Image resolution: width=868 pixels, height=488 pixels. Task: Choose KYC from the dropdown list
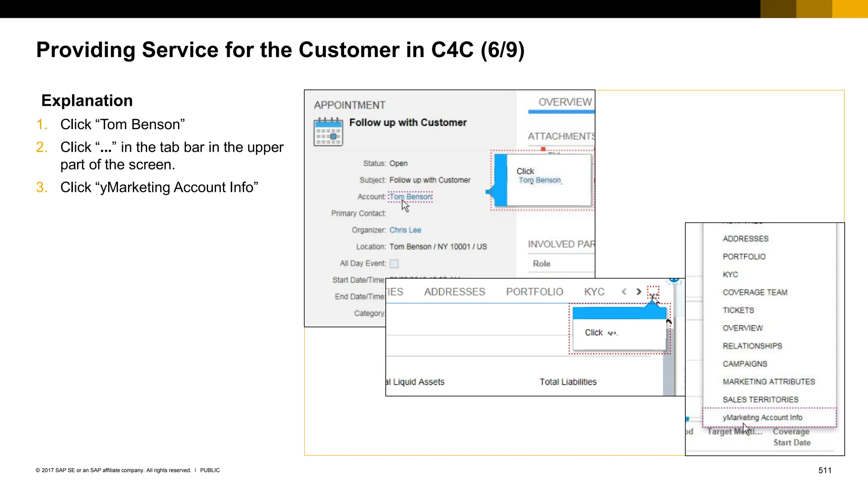[x=730, y=274]
